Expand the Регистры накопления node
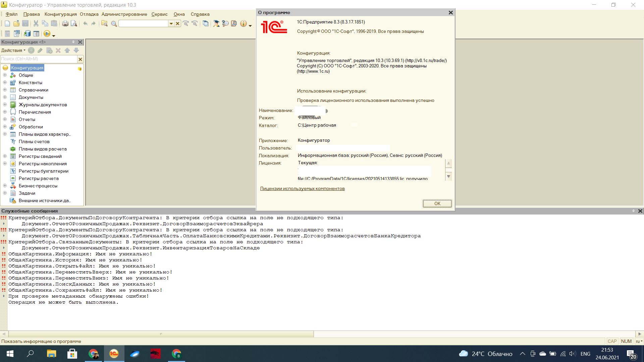Image resolution: width=644 pixels, height=362 pixels. point(5,164)
